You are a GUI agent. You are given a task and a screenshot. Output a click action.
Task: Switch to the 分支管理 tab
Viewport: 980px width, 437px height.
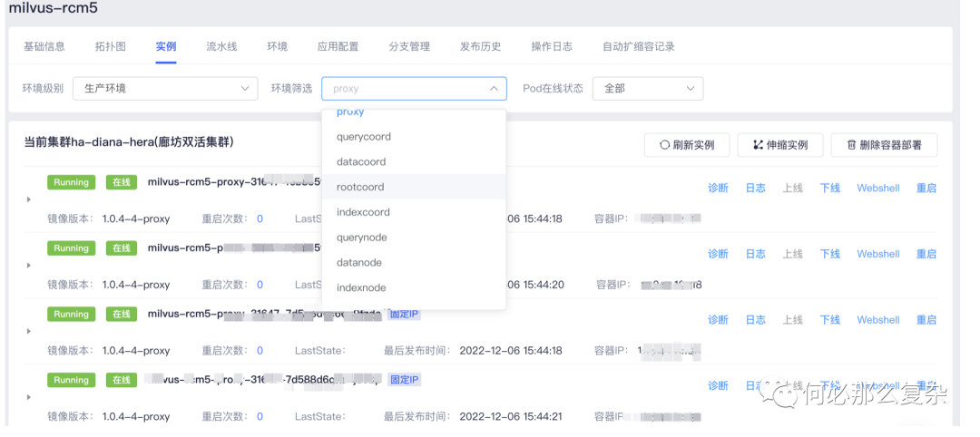pos(409,47)
